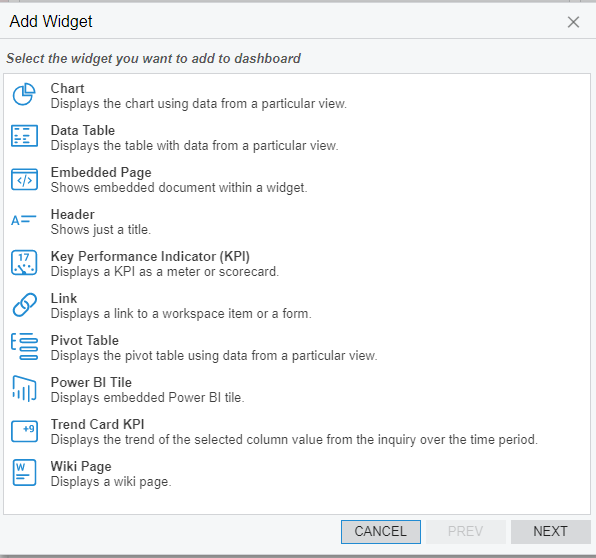
Task: Click the Header text icon
Action: [x=24, y=220]
